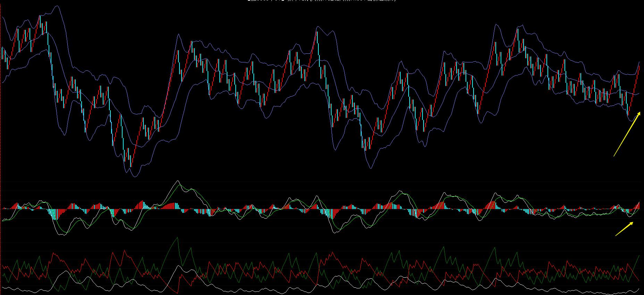644x295 pixels.
Task: Click highest green line peak in bottom panel
Action: point(177,238)
